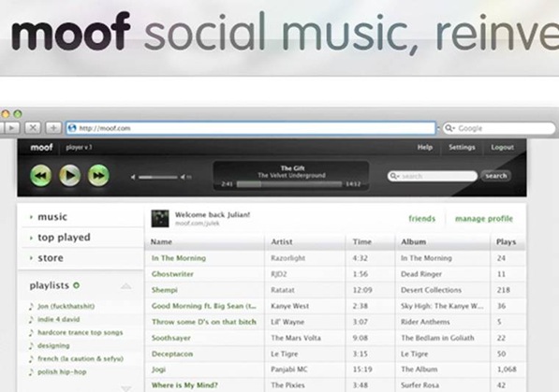Click the fast-forward button in moof player

pos(98,175)
